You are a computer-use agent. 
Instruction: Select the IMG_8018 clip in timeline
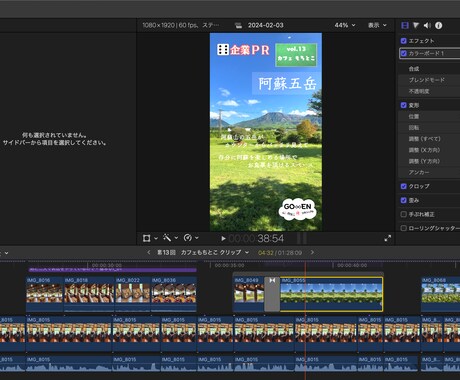point(89,294)
